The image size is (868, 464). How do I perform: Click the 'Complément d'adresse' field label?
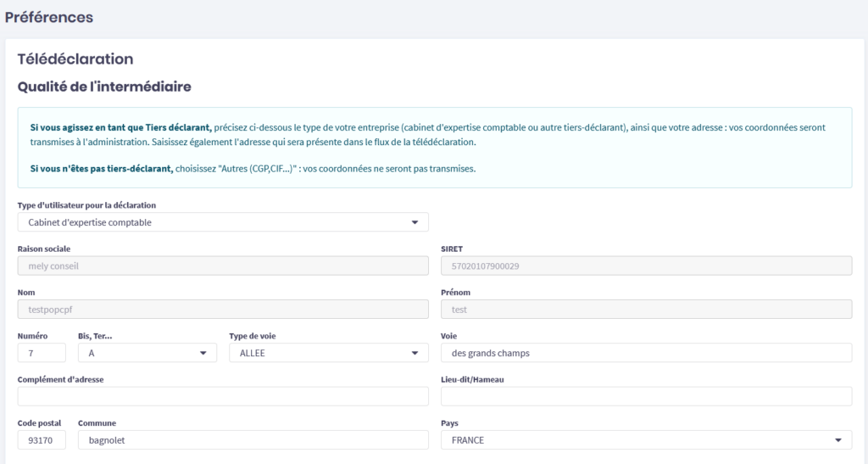coord(60,379)
